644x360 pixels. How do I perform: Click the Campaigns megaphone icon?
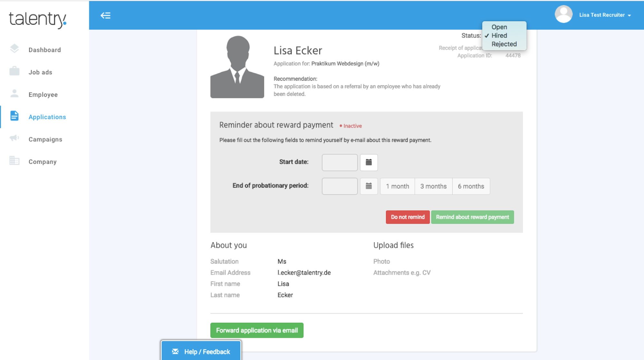(14, 138)
